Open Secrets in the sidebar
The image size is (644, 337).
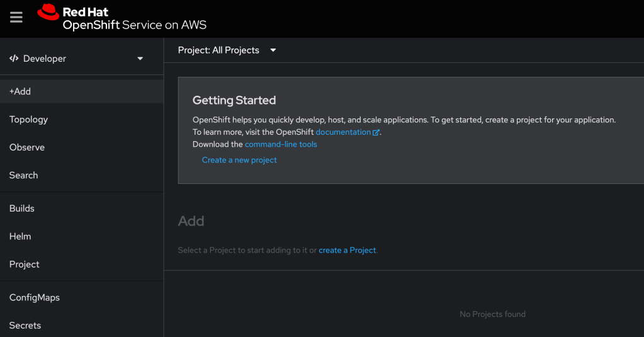point(25,325)
